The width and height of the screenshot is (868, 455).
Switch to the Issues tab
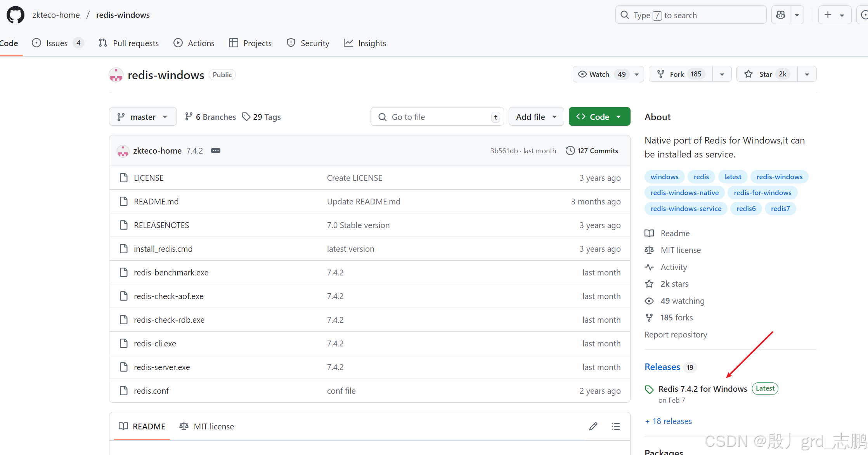point(57,43)
